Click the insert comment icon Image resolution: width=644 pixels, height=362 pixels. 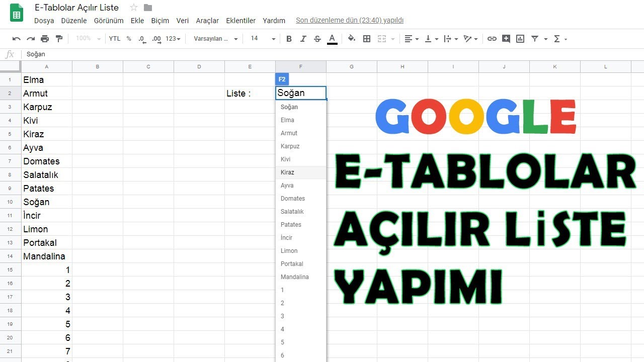[x=506, y=39]
